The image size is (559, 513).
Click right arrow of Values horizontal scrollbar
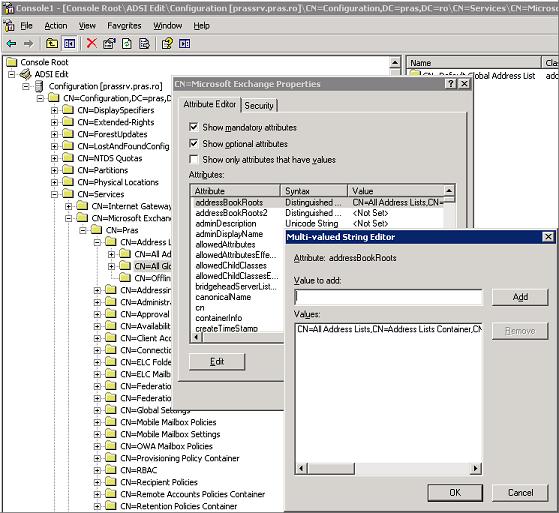[475, 468]
